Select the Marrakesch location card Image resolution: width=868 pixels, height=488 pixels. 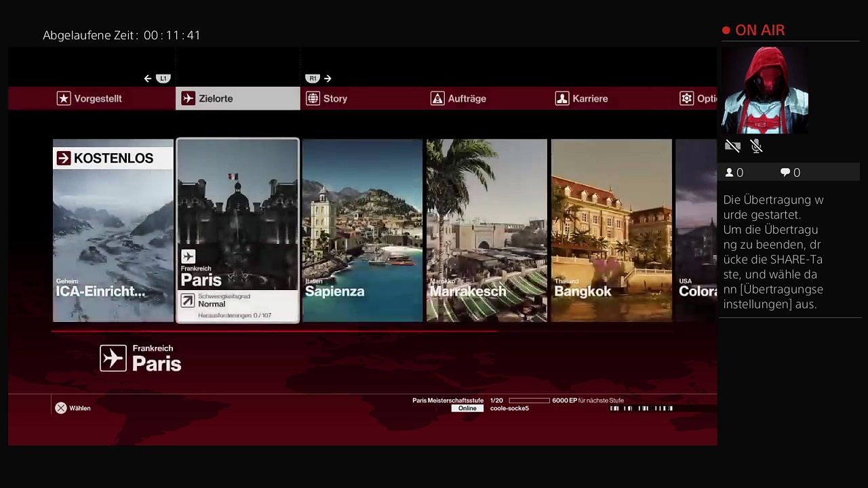[x=486, y=230]
